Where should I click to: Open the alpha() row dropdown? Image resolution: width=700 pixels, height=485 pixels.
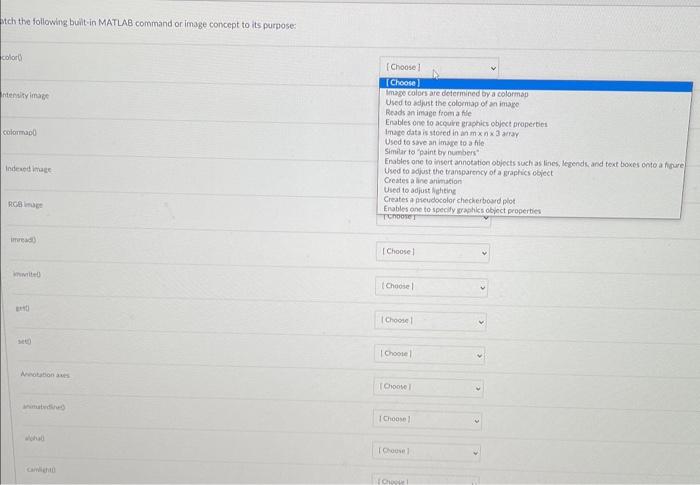pyautogui.click(x=426, y=452)
